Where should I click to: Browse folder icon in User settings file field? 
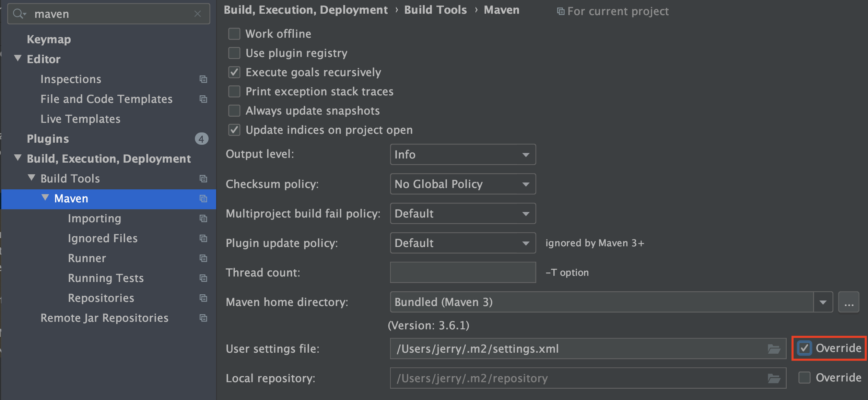click(x=774, y=349)
